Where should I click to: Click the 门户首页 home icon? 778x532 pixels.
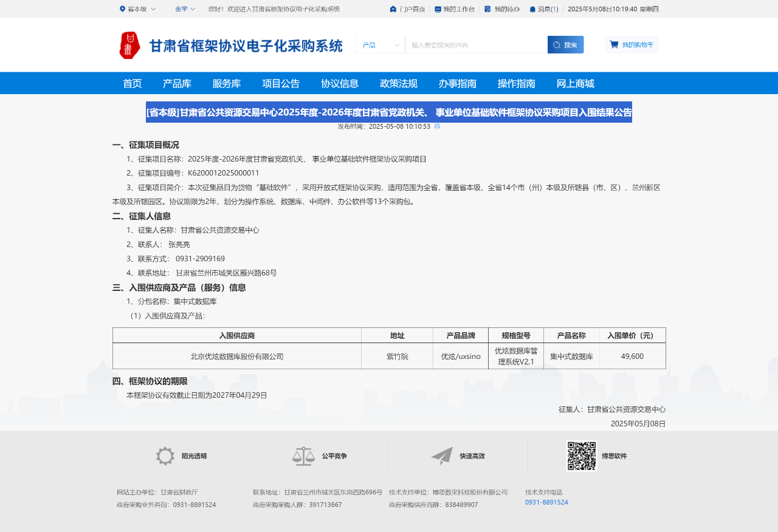point(393,9)
